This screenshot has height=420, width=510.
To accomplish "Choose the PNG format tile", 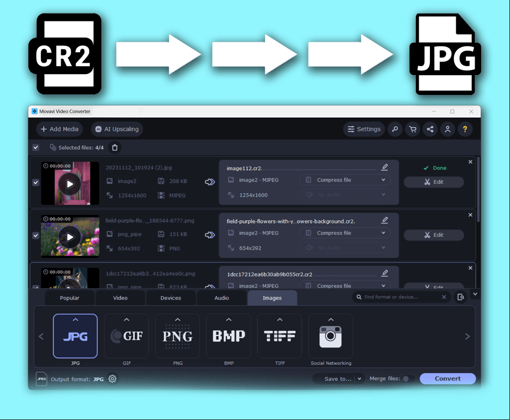I will 177,336.
